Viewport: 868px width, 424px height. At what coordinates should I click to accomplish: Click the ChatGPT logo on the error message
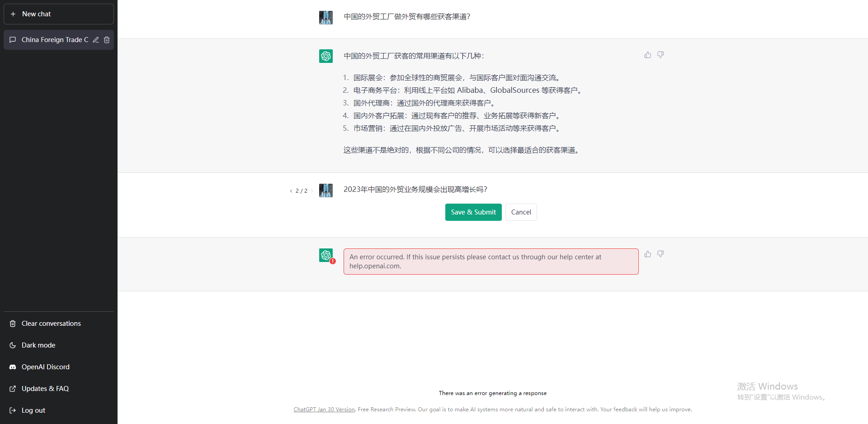click(x=326, y=255)
